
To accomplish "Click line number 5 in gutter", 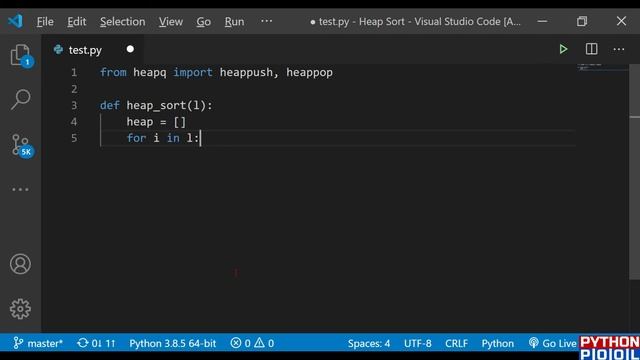I will pyautogui.click(x=74, y=138).
